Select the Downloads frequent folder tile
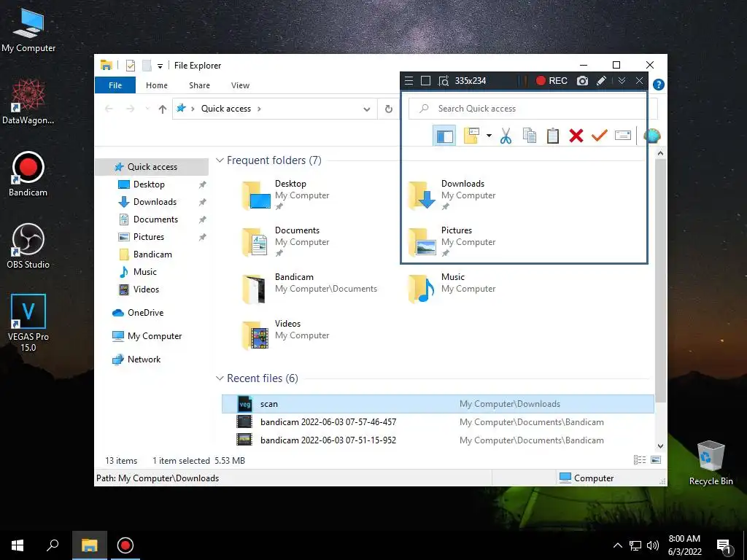Image resolution: width=747 pixels, height=560 pixels. pyautogui.click(x=452, y=195)
